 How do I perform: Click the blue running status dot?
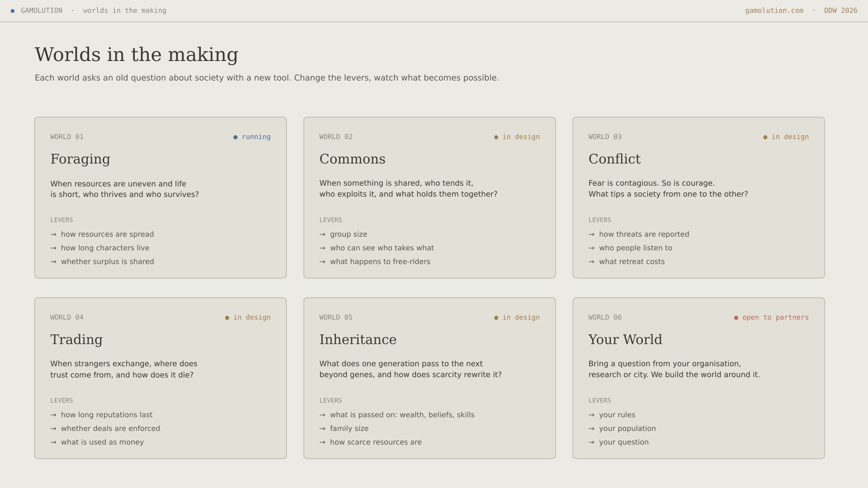(235, 137)
